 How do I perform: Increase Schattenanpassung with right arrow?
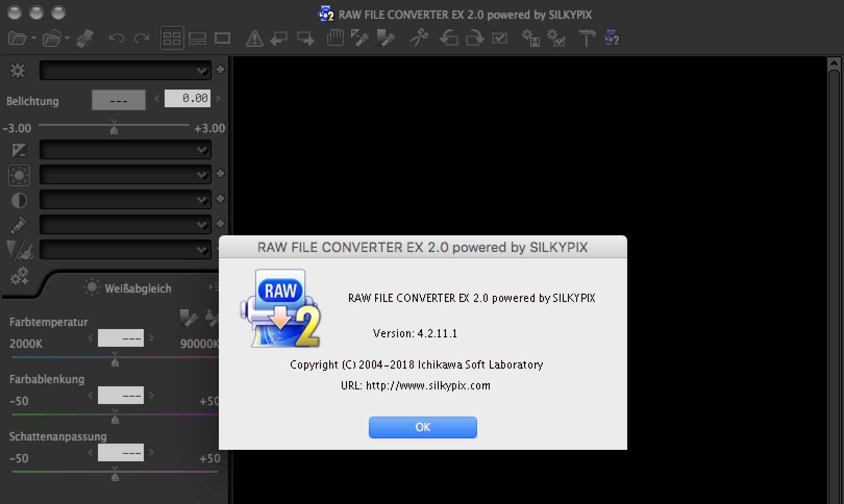point(152,452)
